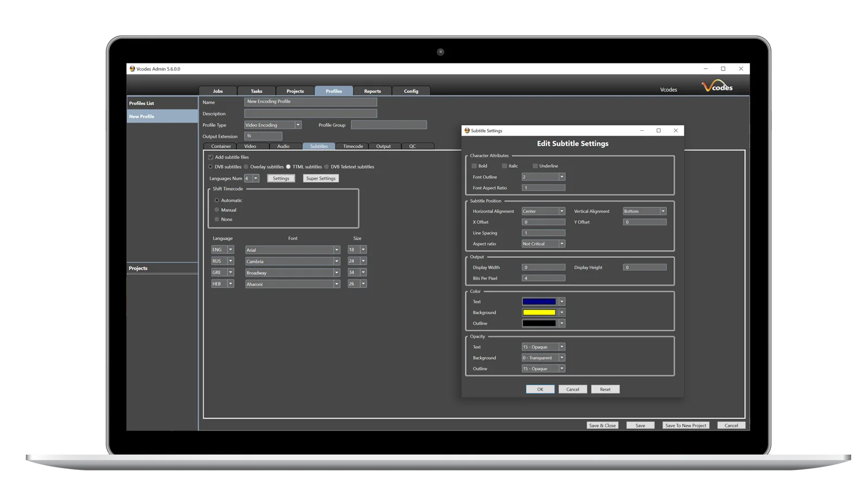Maximize the Vcodes Admin window
The image size is (868, 484).
pyautogui.click(x=723, y=69)
